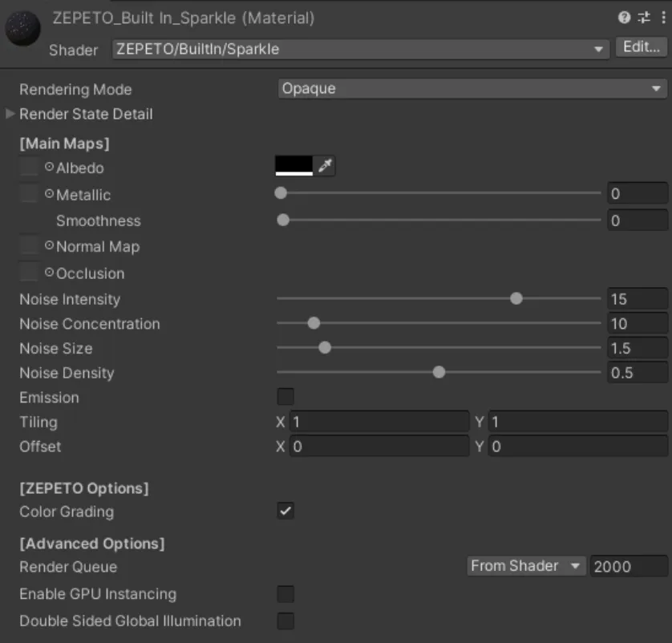Click the Albedo texture slot
The image size is (672, 643).
pos(29,167)
